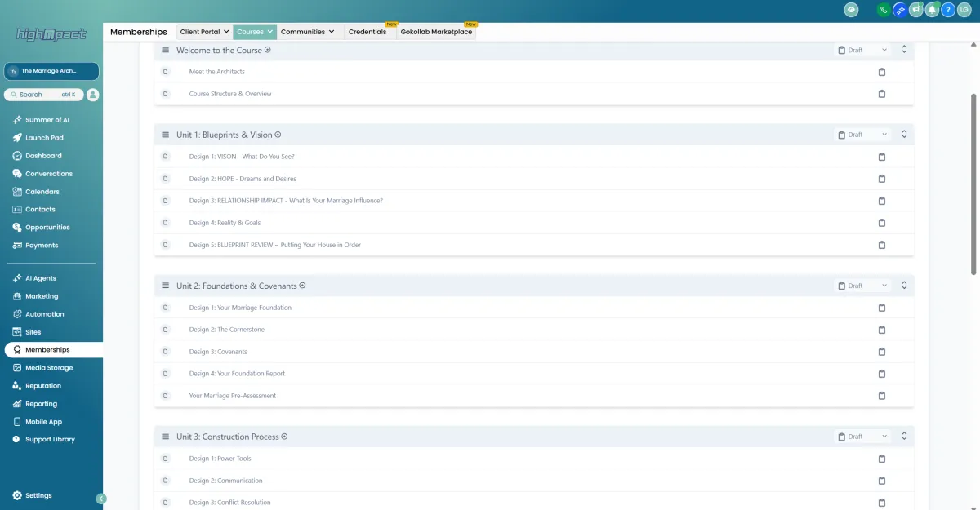Click the eye preview icon in header

(x=852, y=10)
